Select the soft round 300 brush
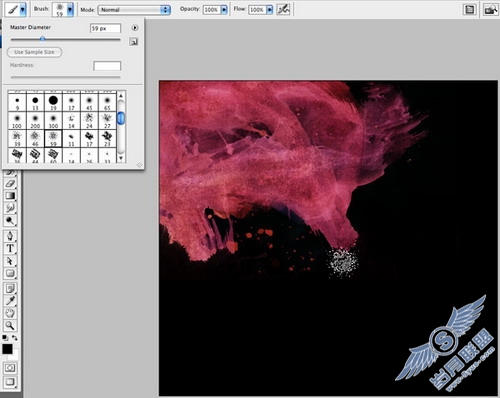Image resolution: width=500 pixels, height=398 pixels. click(53, 120)
